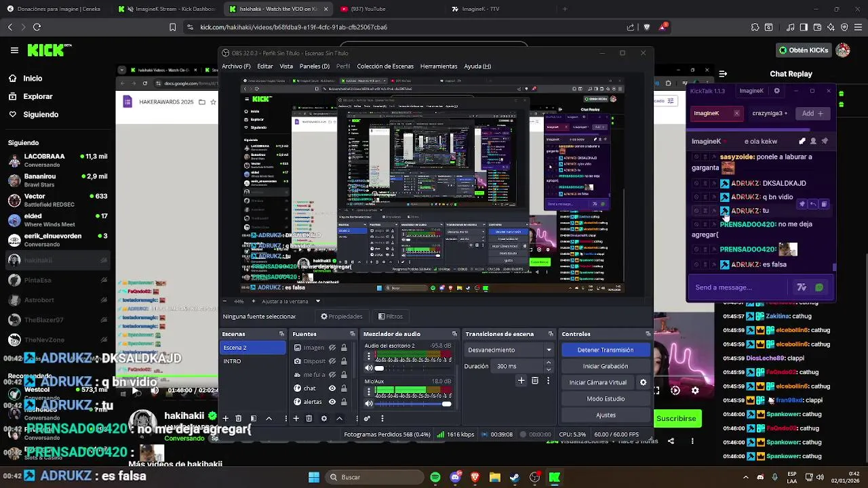Image resolution: width=868 pixels, height=488 pixels.
Task: Delete scene transition with trash icon
Action: [535, 381]
